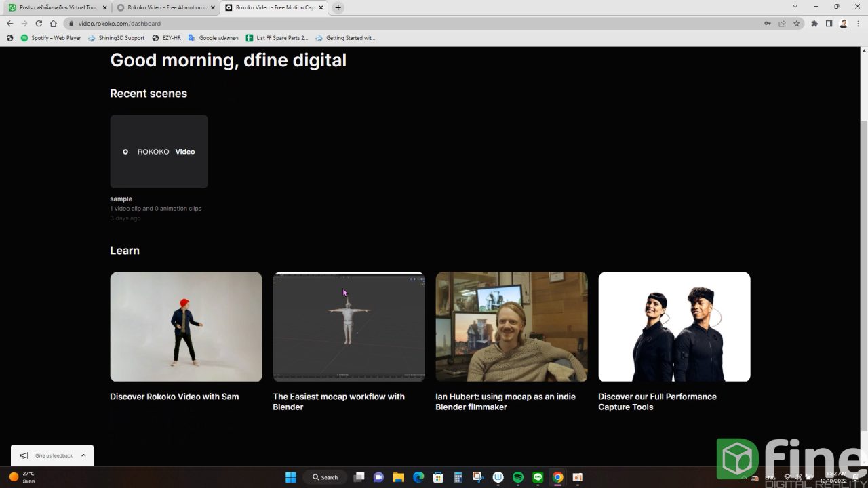
Task: Reload the page with the refresh icon
Action: point(39,24)
